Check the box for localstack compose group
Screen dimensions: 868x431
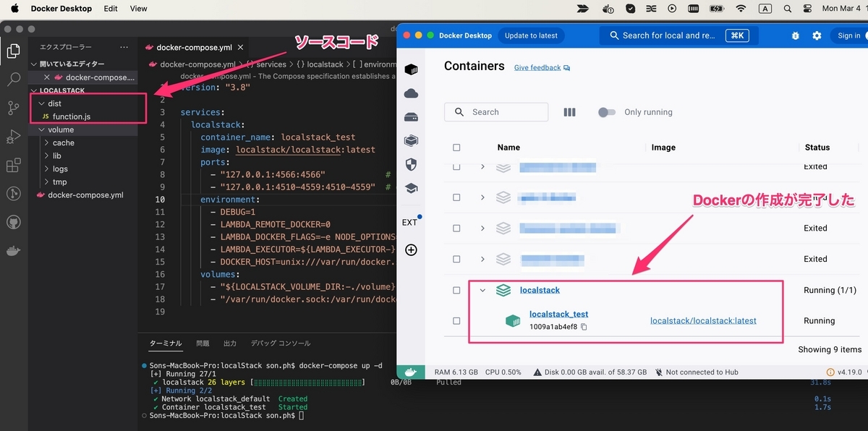click(456, 290)
